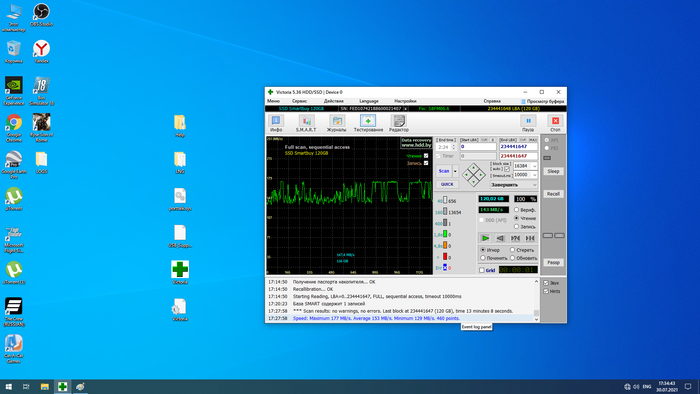Click the jump-to-end scan button
Image resolution: width=700 pixels, height=394 pixels.
530,238
